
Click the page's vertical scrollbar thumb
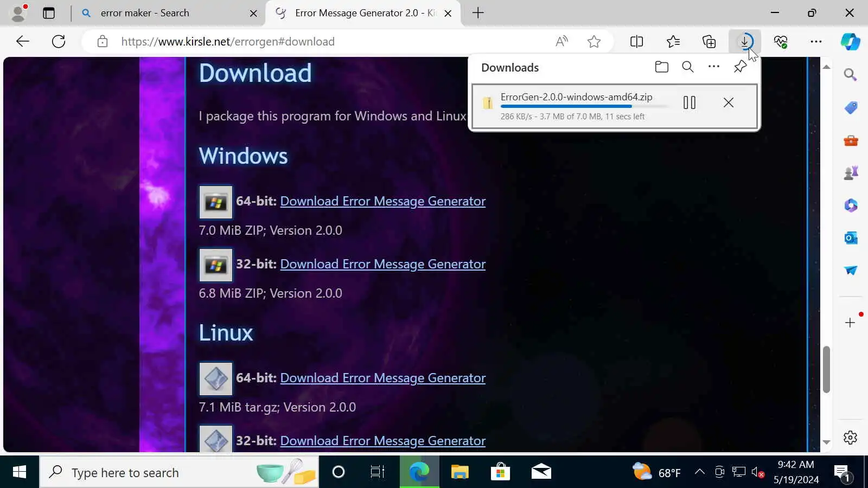click(826, 369)
